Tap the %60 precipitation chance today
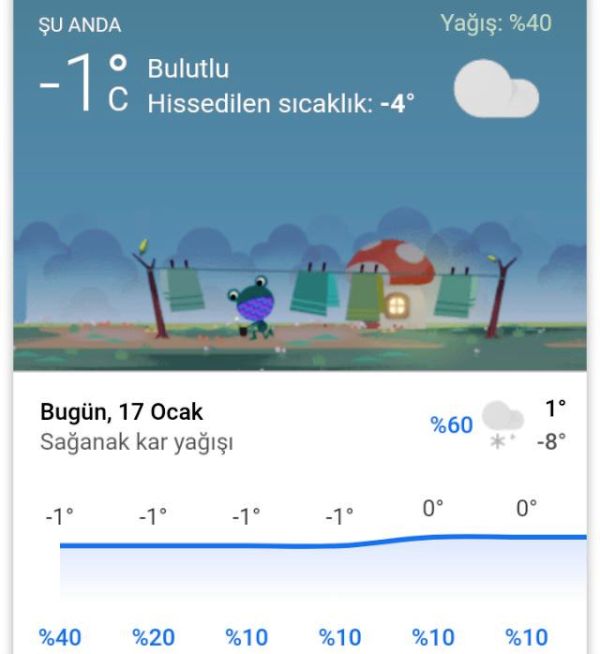 coord(452,425)
